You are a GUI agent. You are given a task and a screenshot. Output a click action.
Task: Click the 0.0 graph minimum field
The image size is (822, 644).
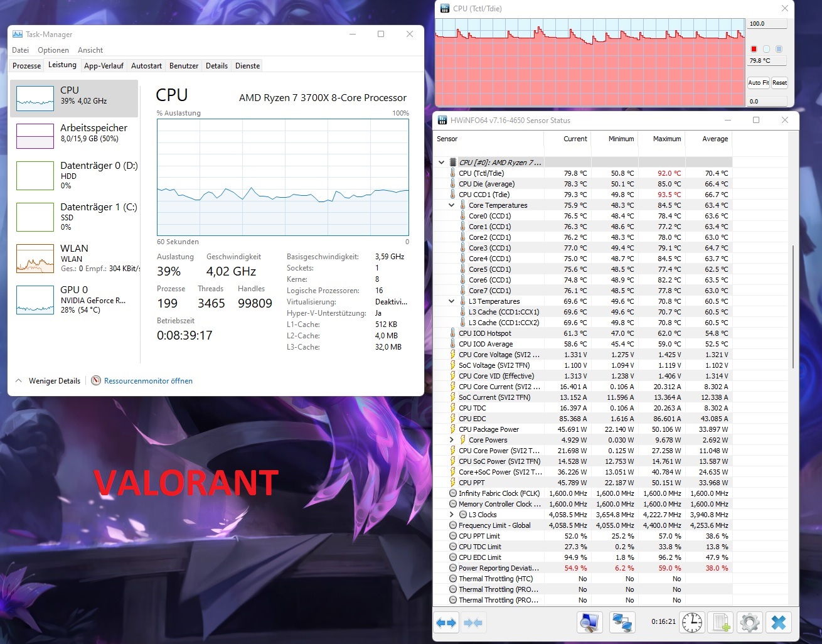point(767,101)
